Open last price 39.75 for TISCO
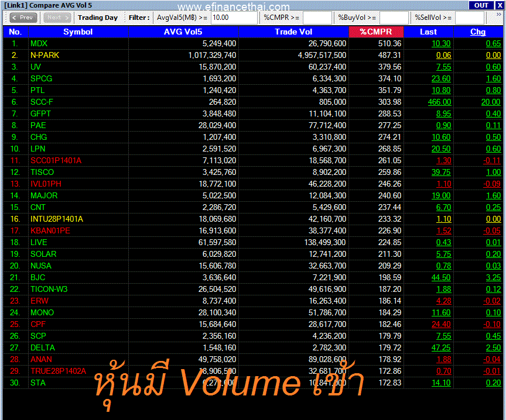This screenshot has width=506, height=420. (x=441, y=172)
